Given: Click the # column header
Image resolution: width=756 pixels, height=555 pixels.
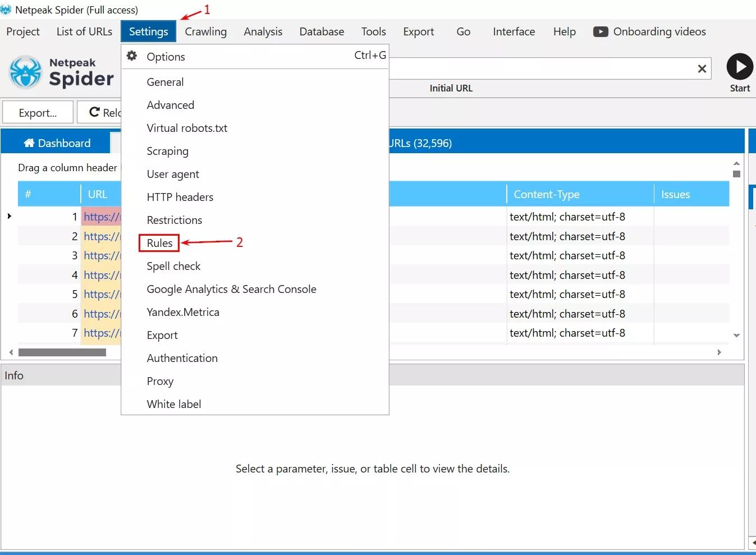Looking at the screenshot, I should [x=49, y=194].
